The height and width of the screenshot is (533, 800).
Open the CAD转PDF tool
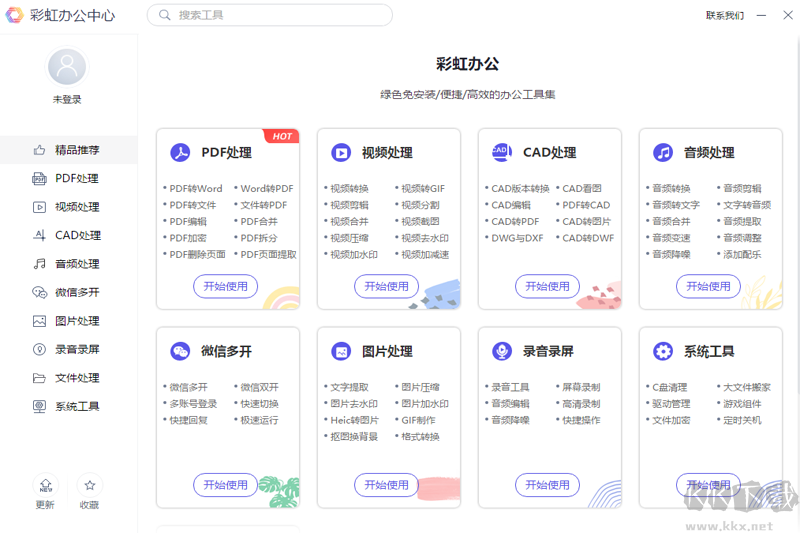(515, 221)
